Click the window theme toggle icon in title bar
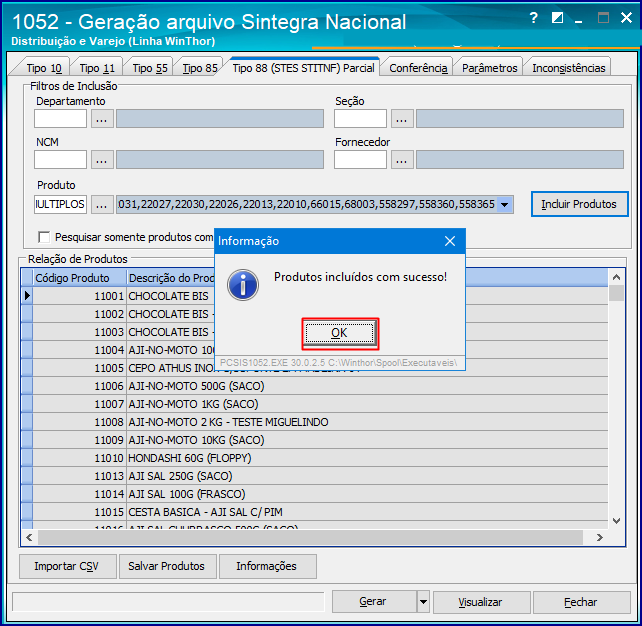The height and width of the screenshot is (626, 642). pyautogui.click(x=557, y=18)
